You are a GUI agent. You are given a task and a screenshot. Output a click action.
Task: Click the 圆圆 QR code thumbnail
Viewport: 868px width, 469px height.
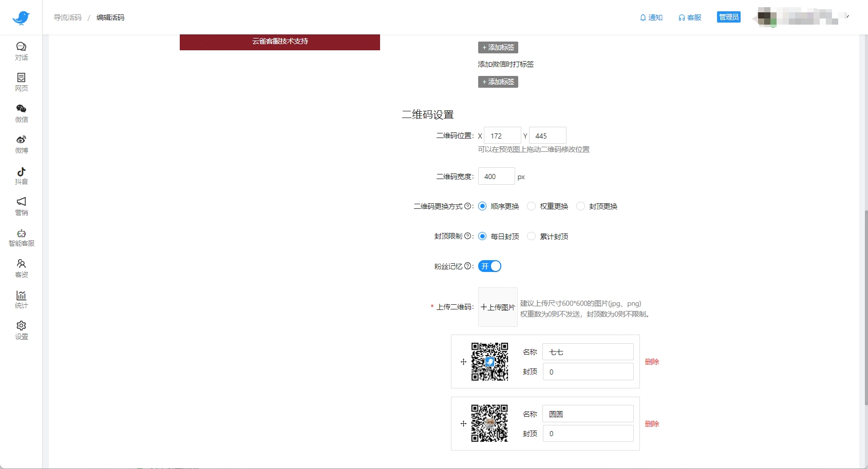(489, 424)
